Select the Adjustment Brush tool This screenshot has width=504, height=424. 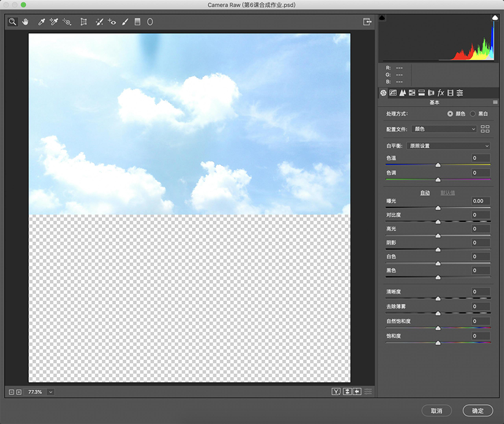pyautogui.click(x=125, y=22)
